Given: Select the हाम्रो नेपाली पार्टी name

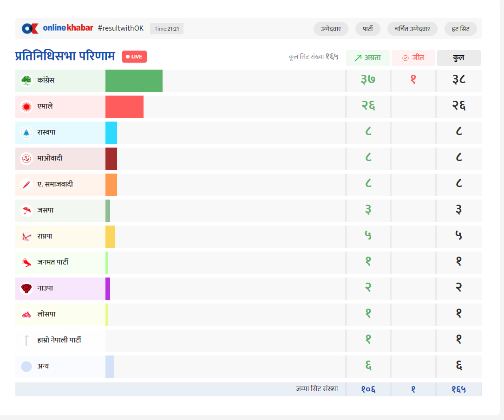Looking at the screenshot, I should point(59,340).
